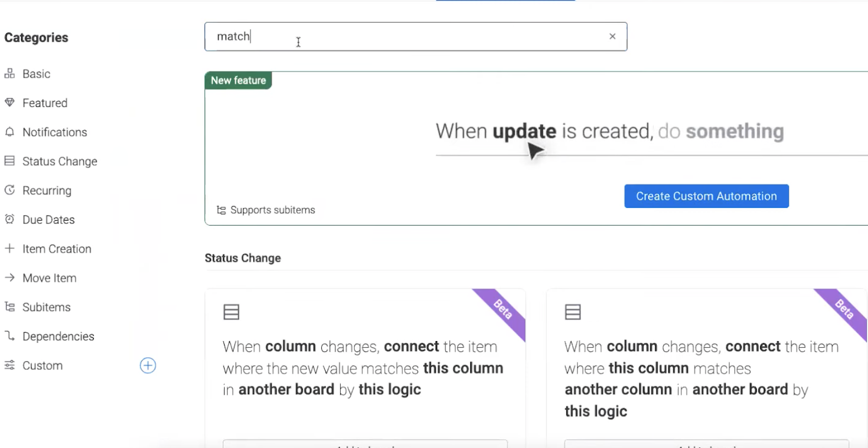The image size is (868, 448).
Task: Select the Move Item category
Action: click(49, 278)
